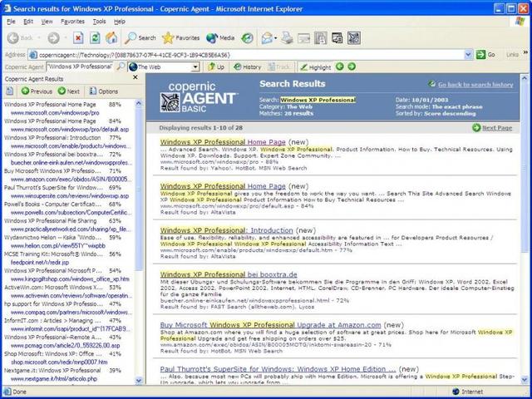Select hp support for Windows XP Professional sidebar entry
Viewport: 532px width, 399px height.
53,304
